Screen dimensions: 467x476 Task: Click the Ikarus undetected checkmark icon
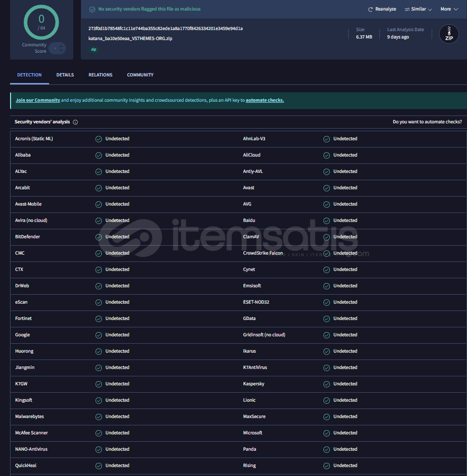click(x=327, y=352)
